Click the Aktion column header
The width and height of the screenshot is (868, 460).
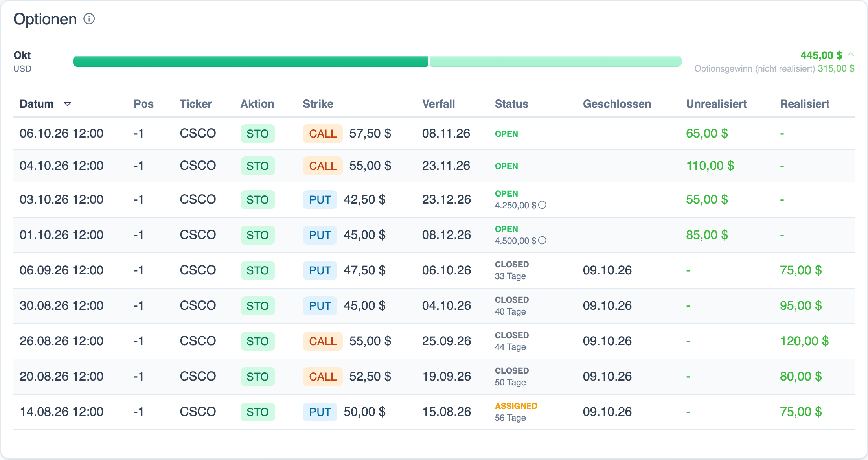(x=257, y=104)
